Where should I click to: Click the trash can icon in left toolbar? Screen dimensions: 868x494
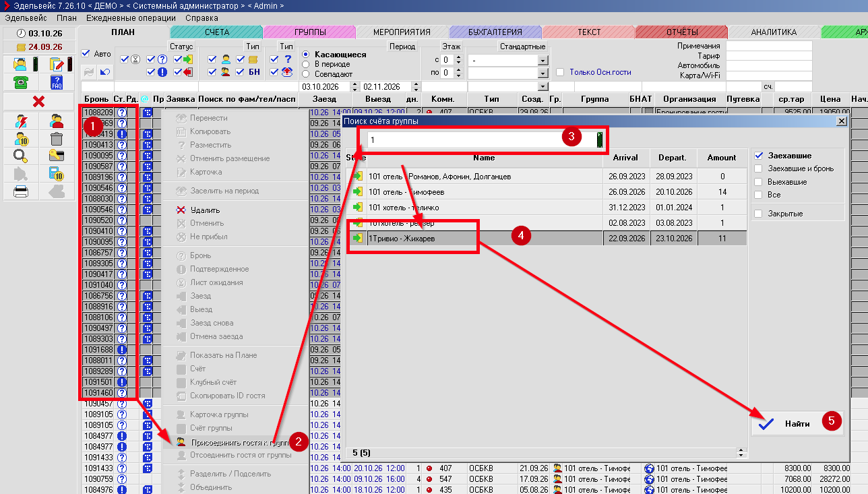tap(56, 139)
